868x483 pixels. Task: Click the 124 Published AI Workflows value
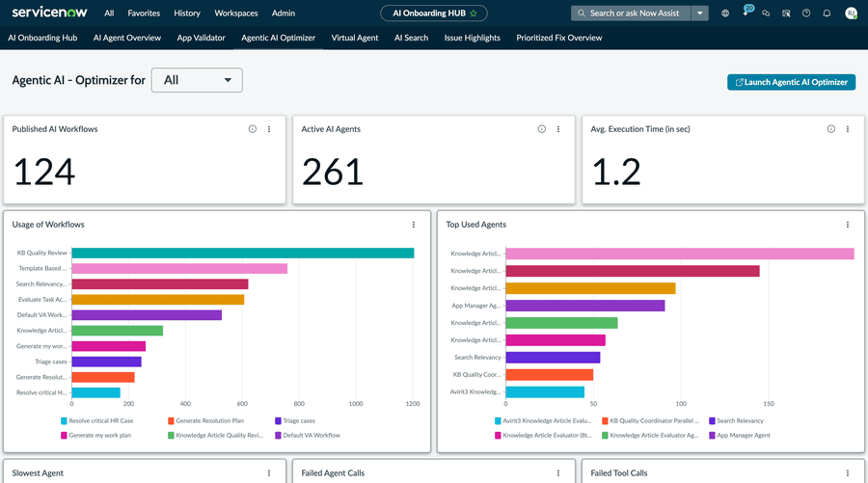point(43,172)
